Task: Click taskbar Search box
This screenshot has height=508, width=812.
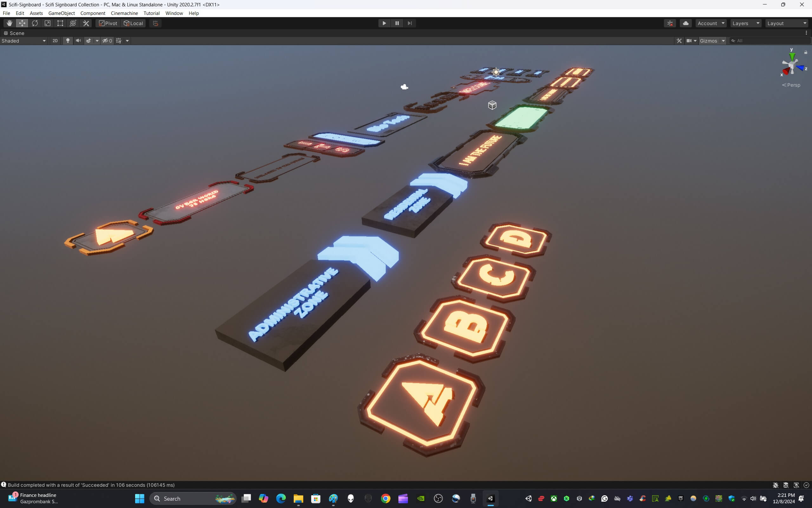Action: [x=193, y=498]
